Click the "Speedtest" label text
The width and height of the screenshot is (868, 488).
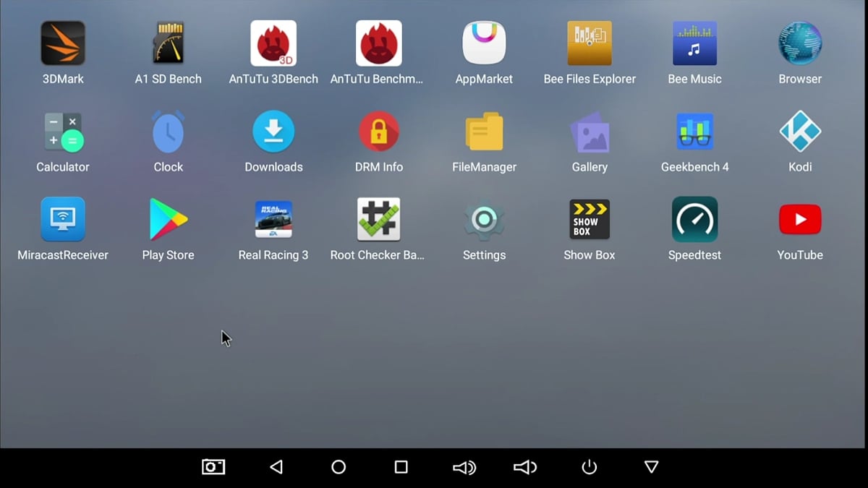pyautogui.click(x=695, y=255)
